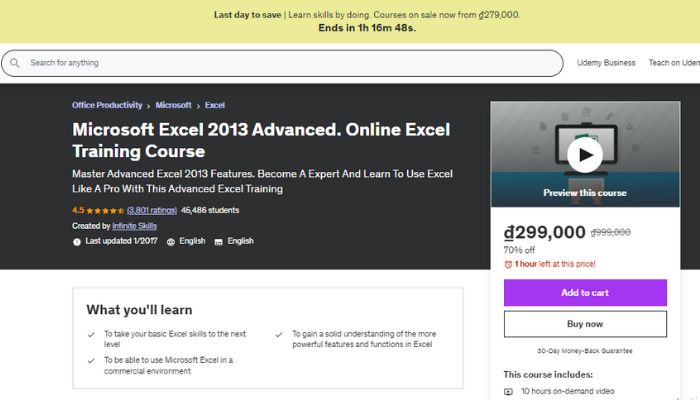Image resolution: width=700 pixels, height=400 pixels.
Task: Click the 4.5 rating number
Action: coord(78,210)
